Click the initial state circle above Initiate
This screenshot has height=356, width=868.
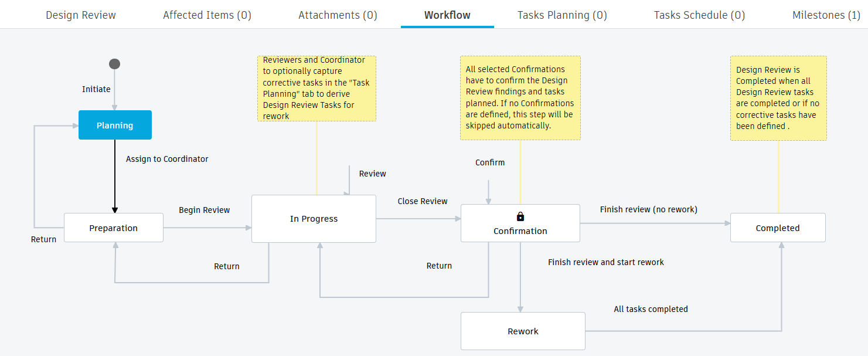(x=114, y=63)
